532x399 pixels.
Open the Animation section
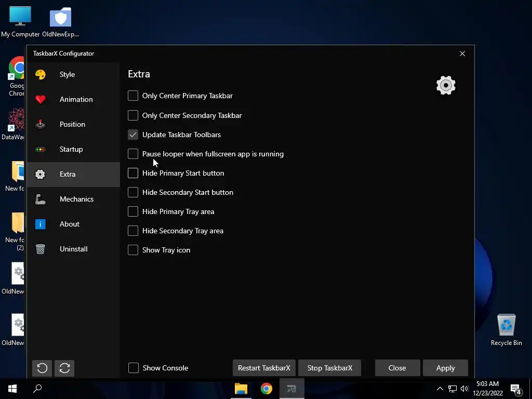tap(73, 99)
